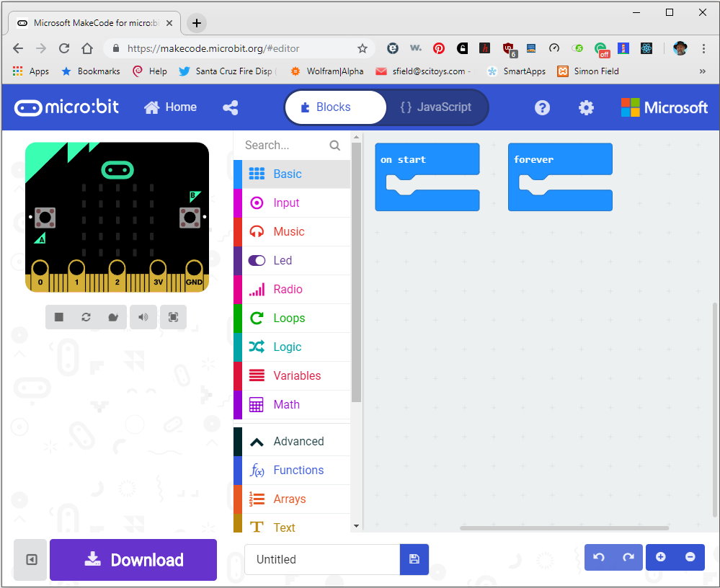Open the Input blocks category

(x=292, y=203)
